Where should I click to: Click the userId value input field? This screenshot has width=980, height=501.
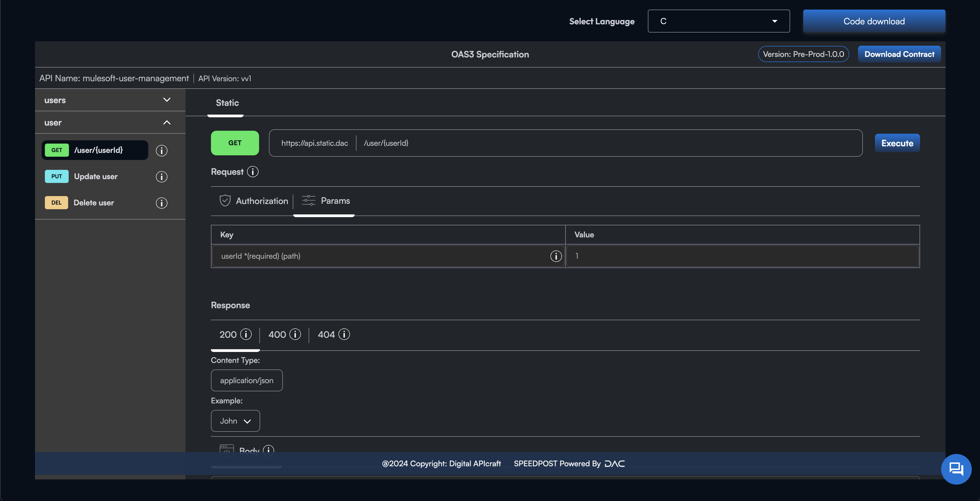point(742,256)
